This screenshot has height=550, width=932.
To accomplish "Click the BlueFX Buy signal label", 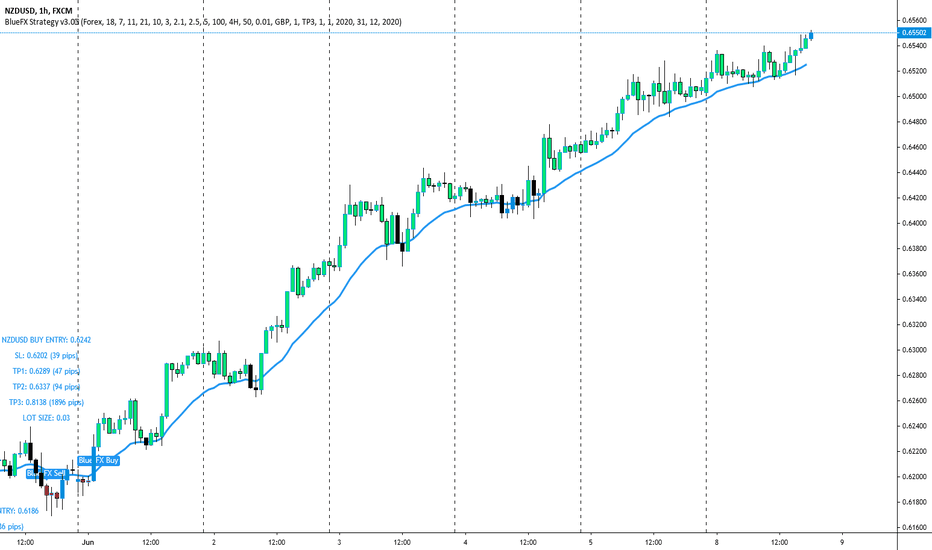I will pyautogui.click(x=99, y=460).
